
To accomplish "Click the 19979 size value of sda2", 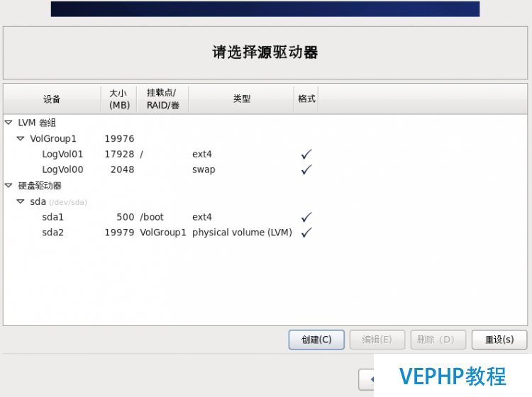I will click(119, 233).
